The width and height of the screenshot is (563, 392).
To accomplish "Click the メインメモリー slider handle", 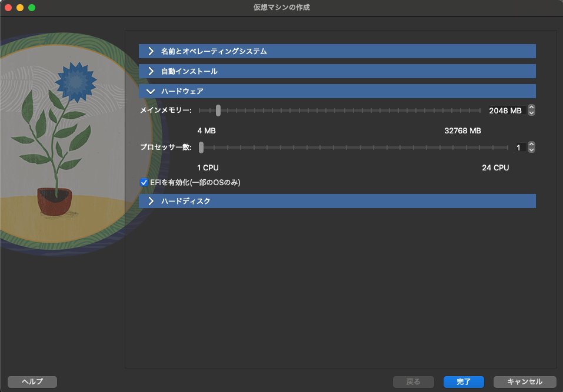I will 218,110.
